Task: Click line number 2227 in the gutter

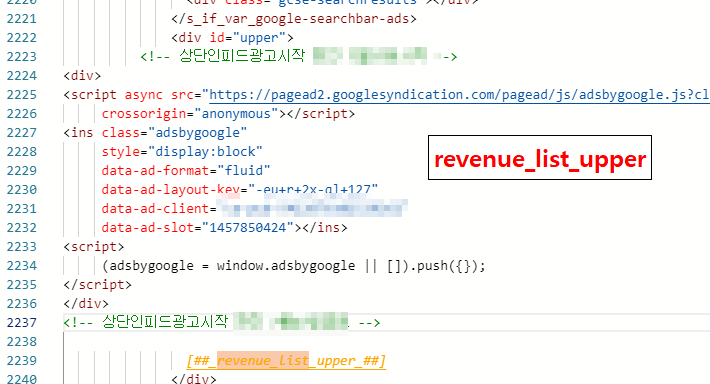Action: coord(21,133)
